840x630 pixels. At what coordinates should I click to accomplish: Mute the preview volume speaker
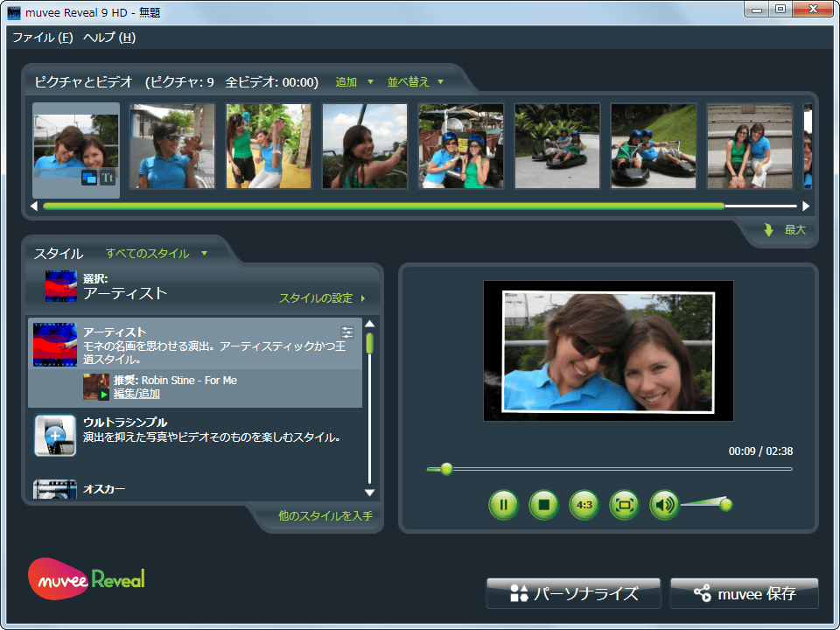(x=664, y=505)
